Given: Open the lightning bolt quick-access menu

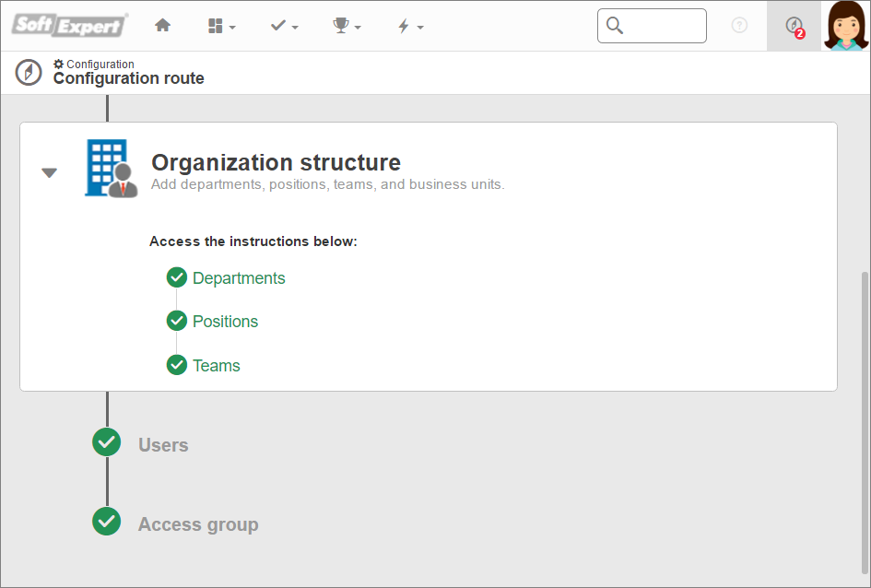Looking at the screenshot, I should tap(410, 26).
